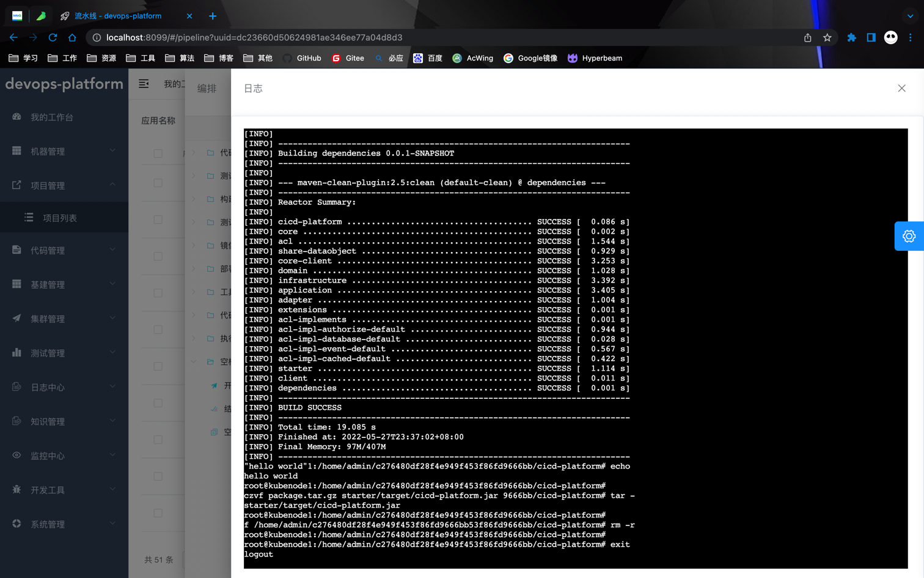Share this page via share icon

tap(807, 38)
